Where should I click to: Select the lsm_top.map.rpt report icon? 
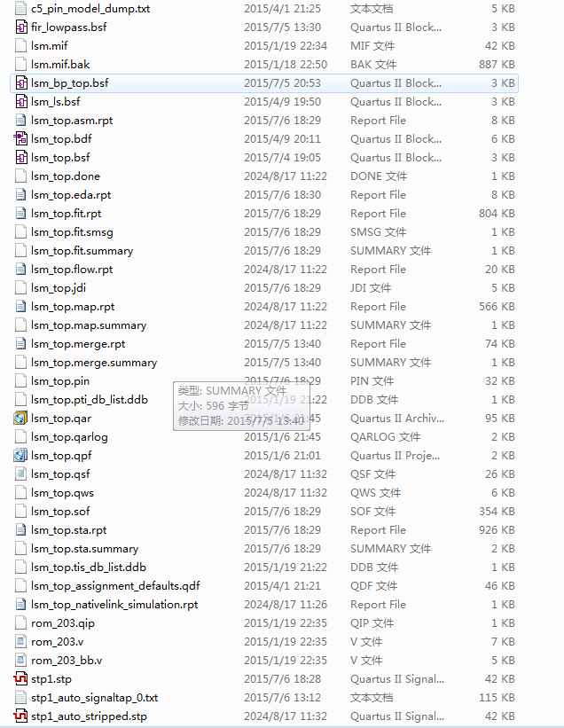[x=21, y=307]
